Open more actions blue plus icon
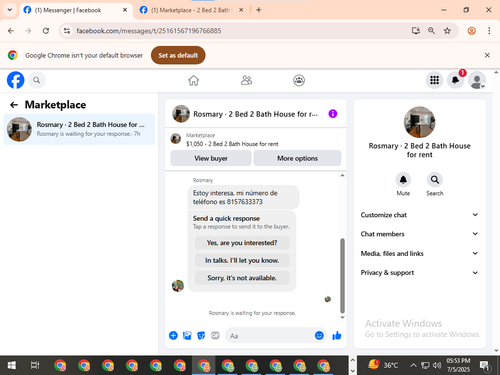Screen dimensions: 500x375 click(173, 335)
